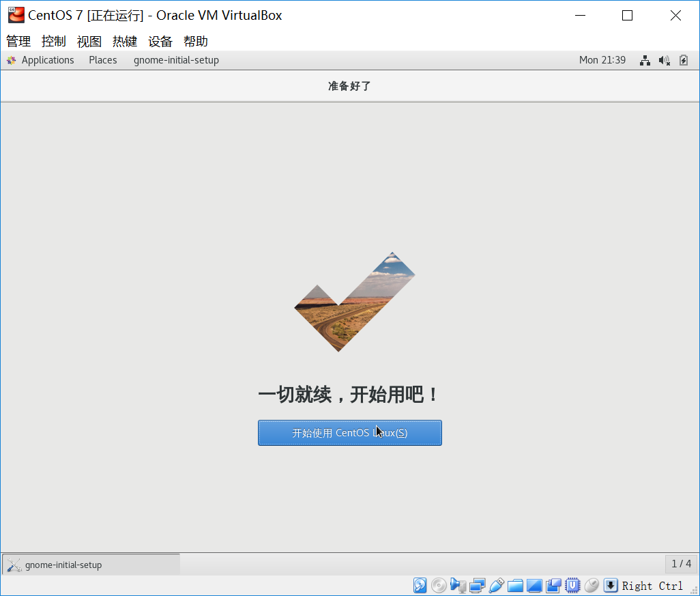Open the Places menu in the top panel
This screenshot has height=596, width=700.
[102, 60]
